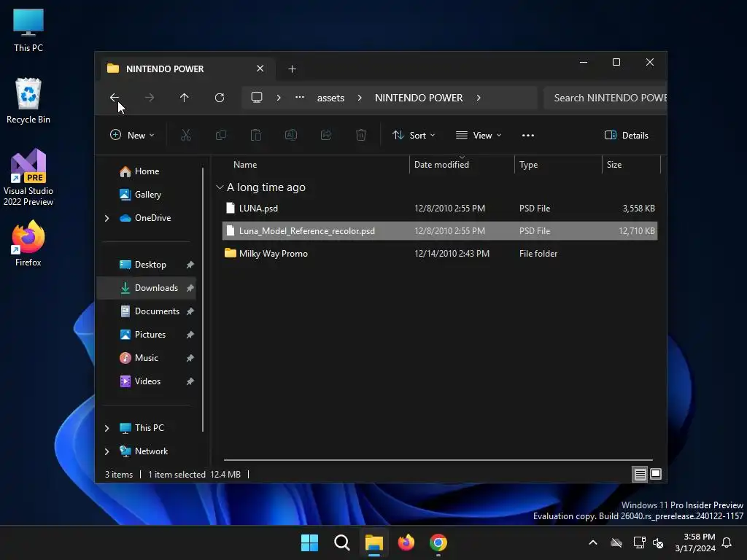Switch to large thumbnails view icon
Viewport: 747px width, 560px height.
tap(656, 474)
